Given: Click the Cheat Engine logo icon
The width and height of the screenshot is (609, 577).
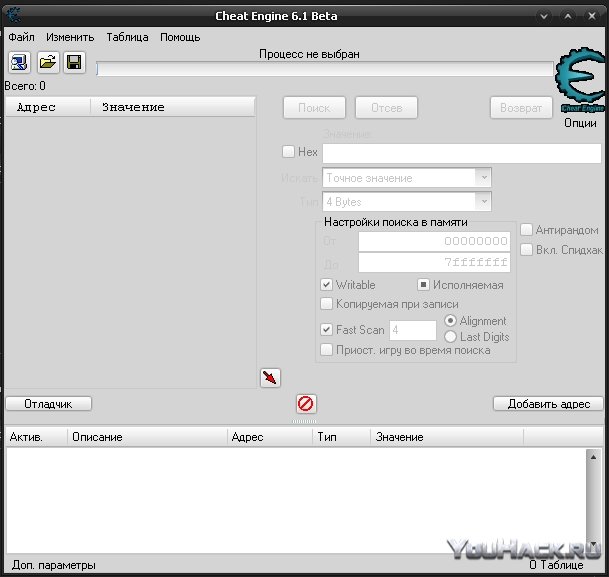Looking at the screenshot, I should point(579,81).
